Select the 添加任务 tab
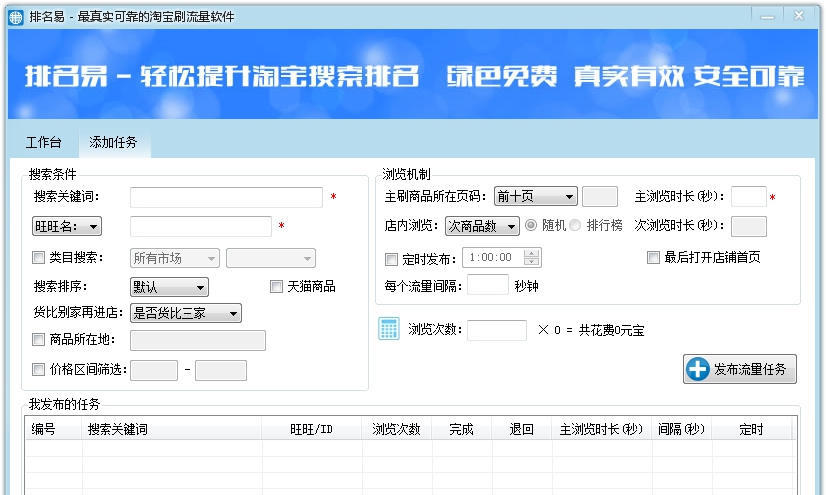Image resolution: width=826 pixels, height=495 pixels. (x=113, y=142)
